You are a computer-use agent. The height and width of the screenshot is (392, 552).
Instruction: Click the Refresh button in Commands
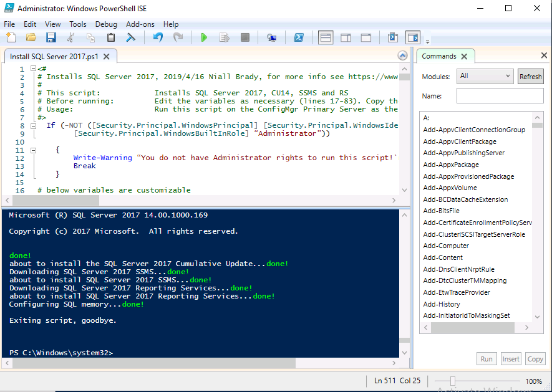pyautogui.click(x=531, y=77)
